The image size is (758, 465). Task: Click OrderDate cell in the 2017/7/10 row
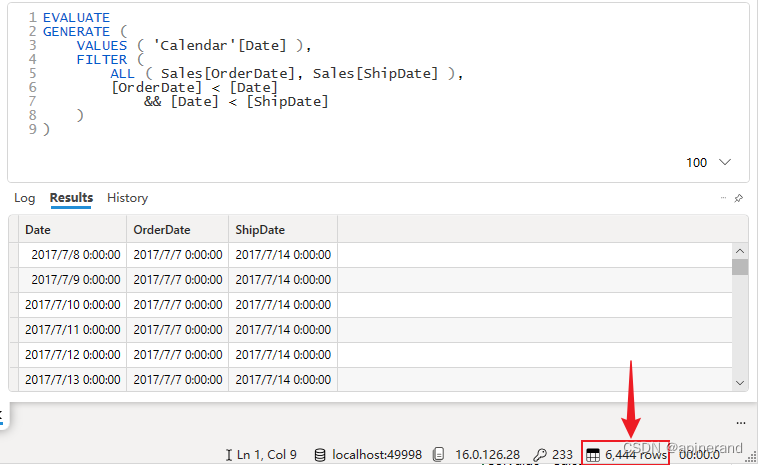click(x=177, y=305)
